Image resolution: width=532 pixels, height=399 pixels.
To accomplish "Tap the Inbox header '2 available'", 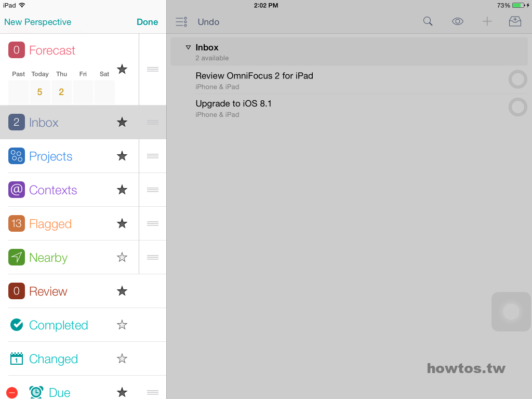I will (212, 58).
